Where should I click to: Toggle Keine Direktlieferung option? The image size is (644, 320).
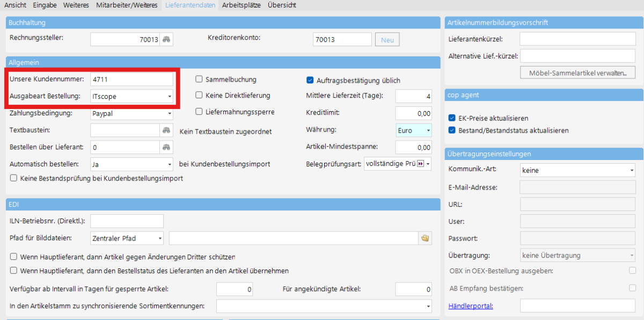[x=199, y=96]
